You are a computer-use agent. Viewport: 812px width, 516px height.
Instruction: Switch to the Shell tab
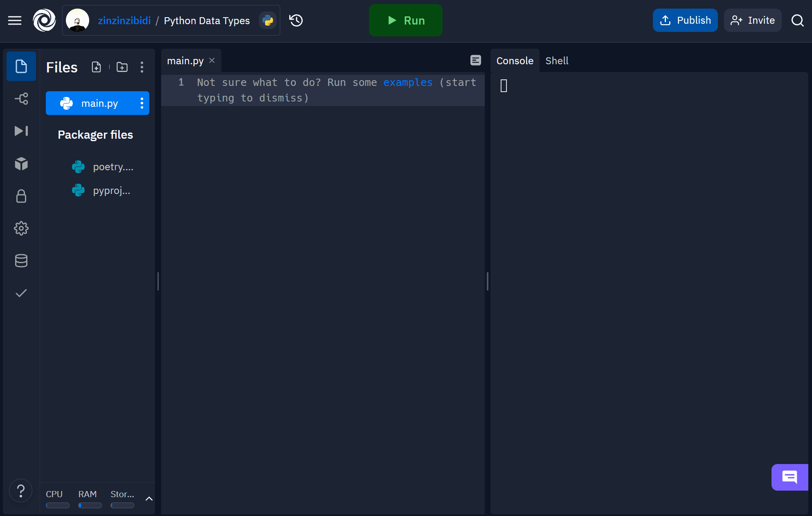pos(557,61)
